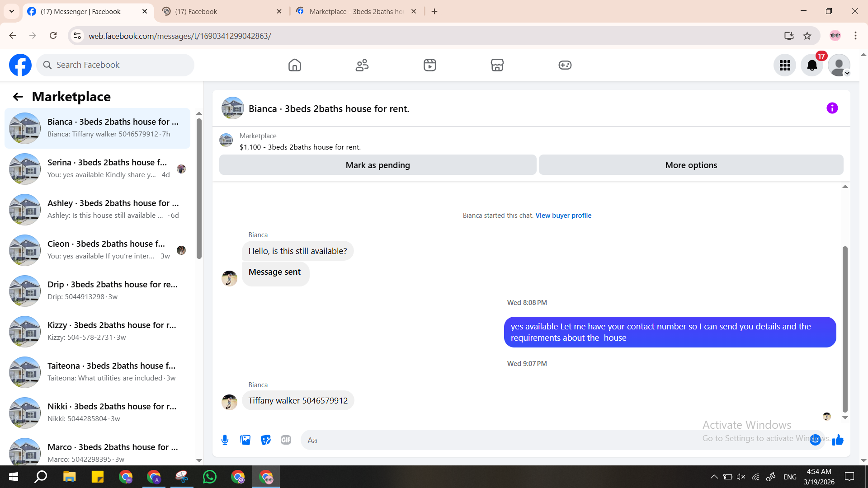
Task: Open the Marketplace storefront icon
Action: [x=497, y=65]
